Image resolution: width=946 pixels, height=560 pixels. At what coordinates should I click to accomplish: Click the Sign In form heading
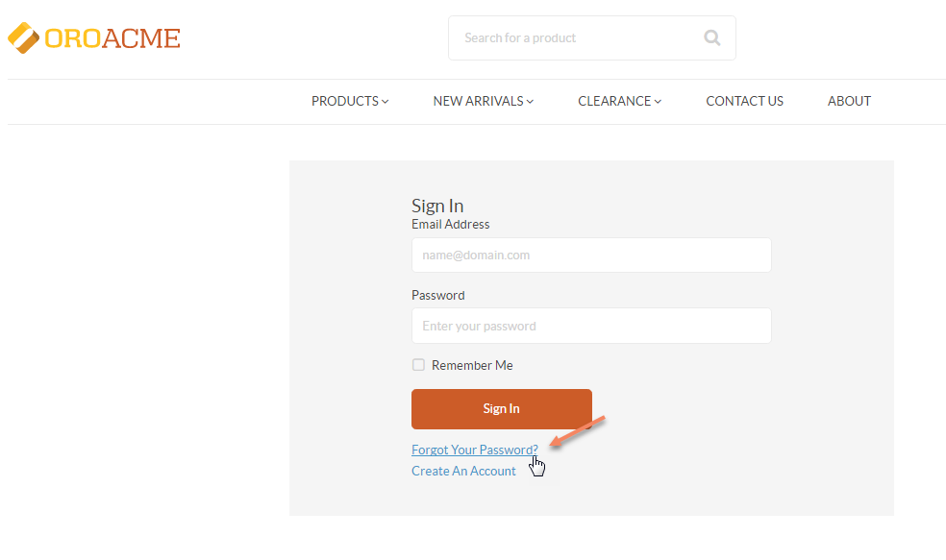tap(437, 206)
